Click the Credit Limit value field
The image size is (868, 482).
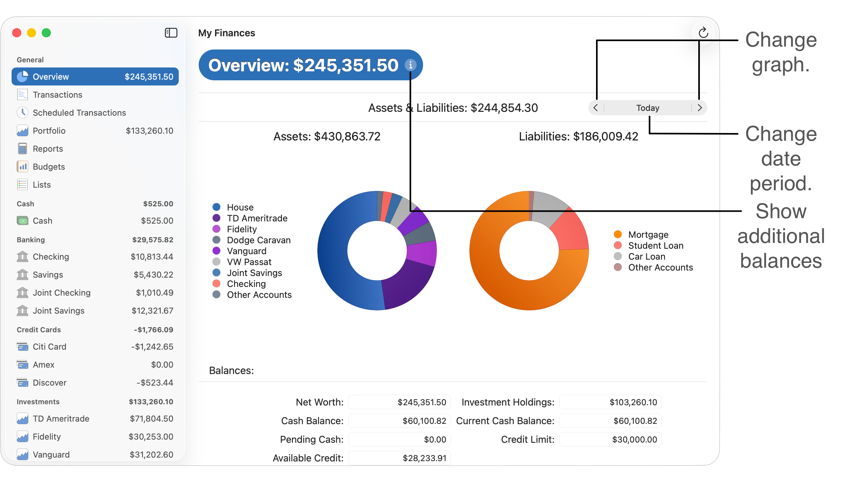(x=610, y=440)
